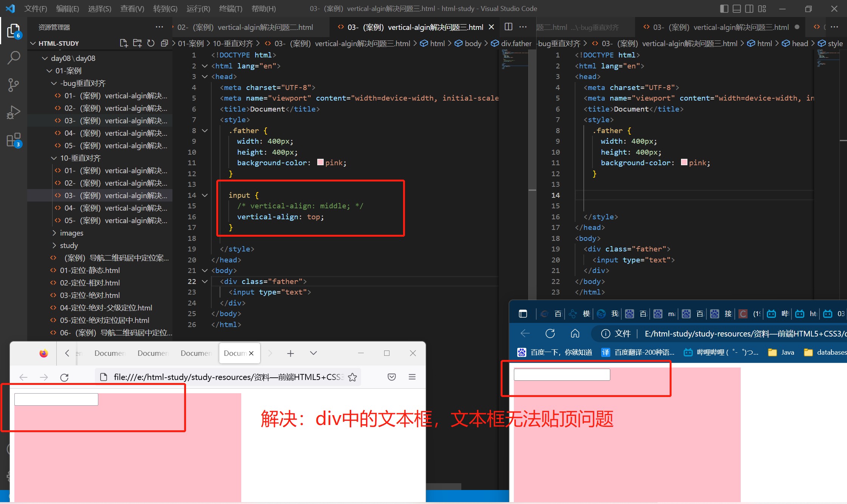Viewport: 847px width, 504px height.
Task: Switch to 02- vertical-algin解决问题二.html tab
Action: pyautogui.click(x=246, y=27)
